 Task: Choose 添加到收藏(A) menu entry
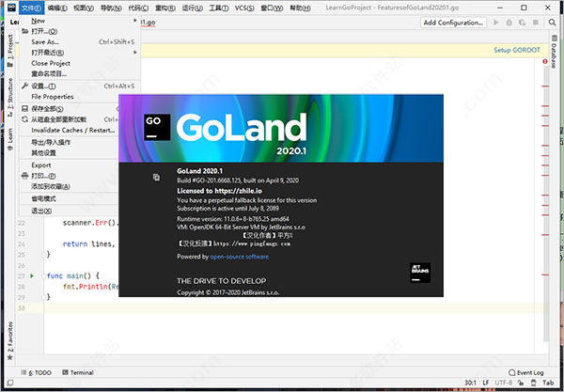tap(69, 186)
